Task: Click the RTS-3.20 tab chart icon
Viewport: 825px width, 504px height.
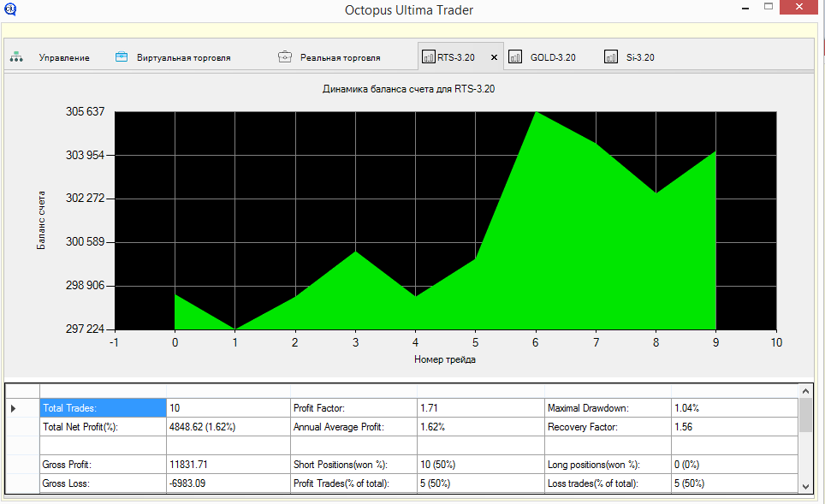Action: pyautogui.click(x=429, y=56)
